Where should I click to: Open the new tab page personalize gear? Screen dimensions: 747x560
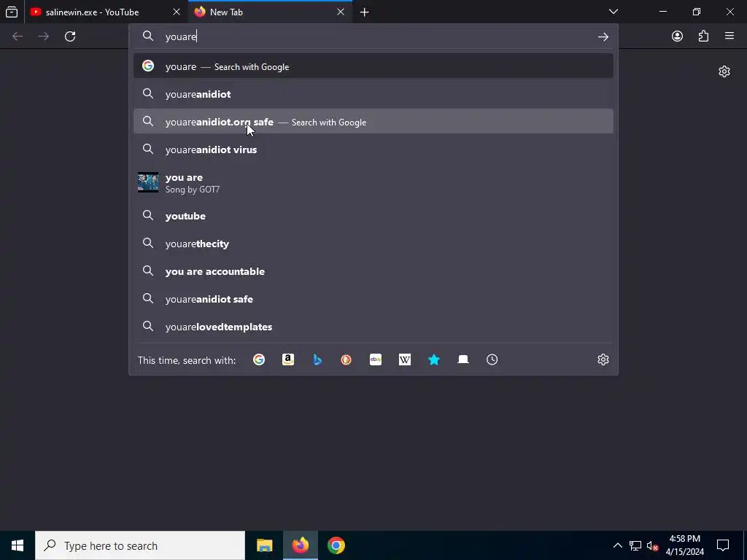[x=724, y=71]
